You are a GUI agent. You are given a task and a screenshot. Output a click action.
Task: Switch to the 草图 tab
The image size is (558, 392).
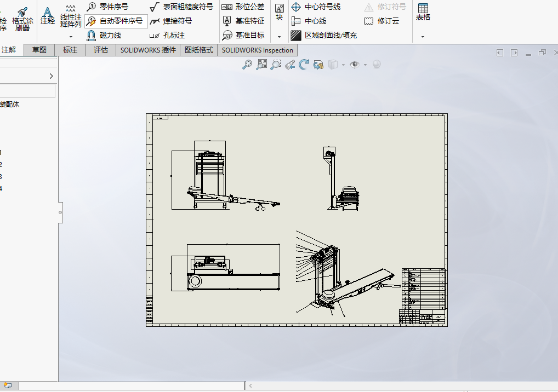[x=39, y=50]
